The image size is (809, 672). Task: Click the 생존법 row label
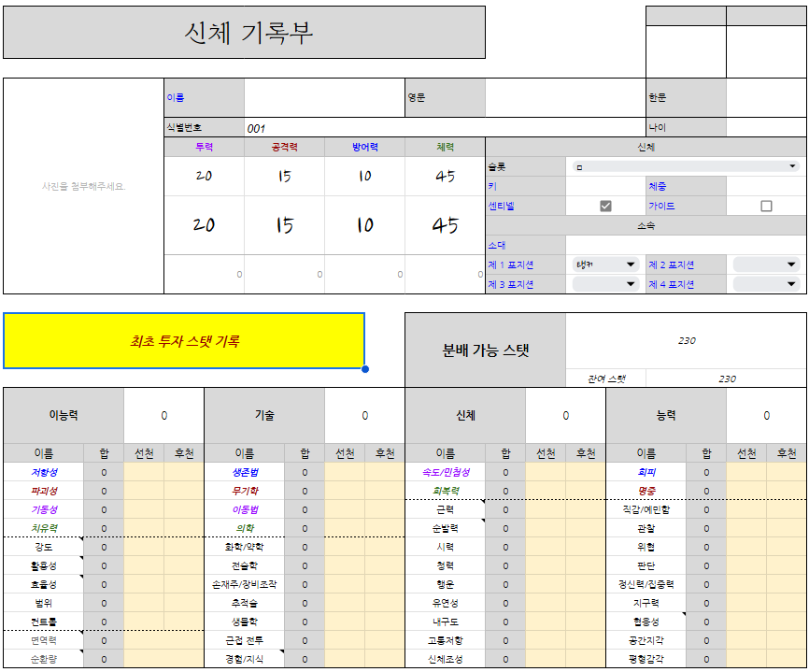tap(245, 472)
